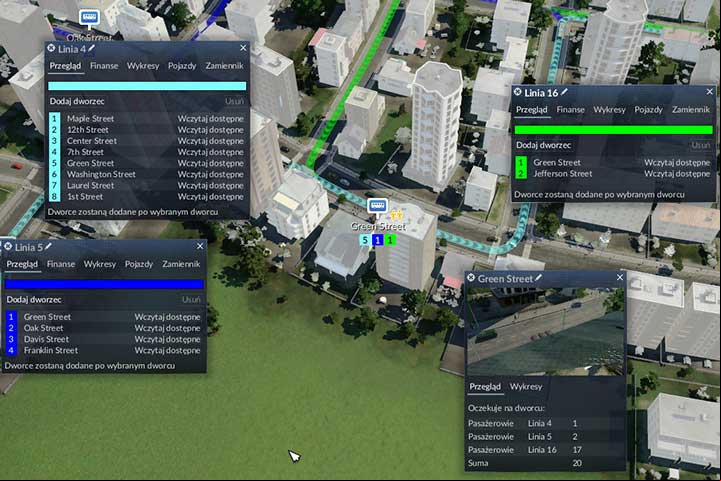Rename Linia 4 with the pencil icon
Image resolution: width=721 pixels, height=481 pixels.
coord(92,48)
